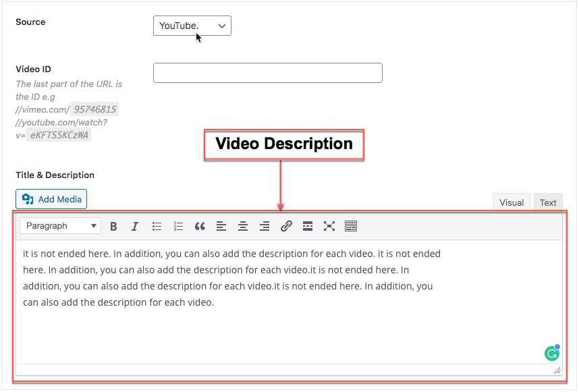The image size is (579, 392).
Task: Align text right
Action: pos(265,226)
